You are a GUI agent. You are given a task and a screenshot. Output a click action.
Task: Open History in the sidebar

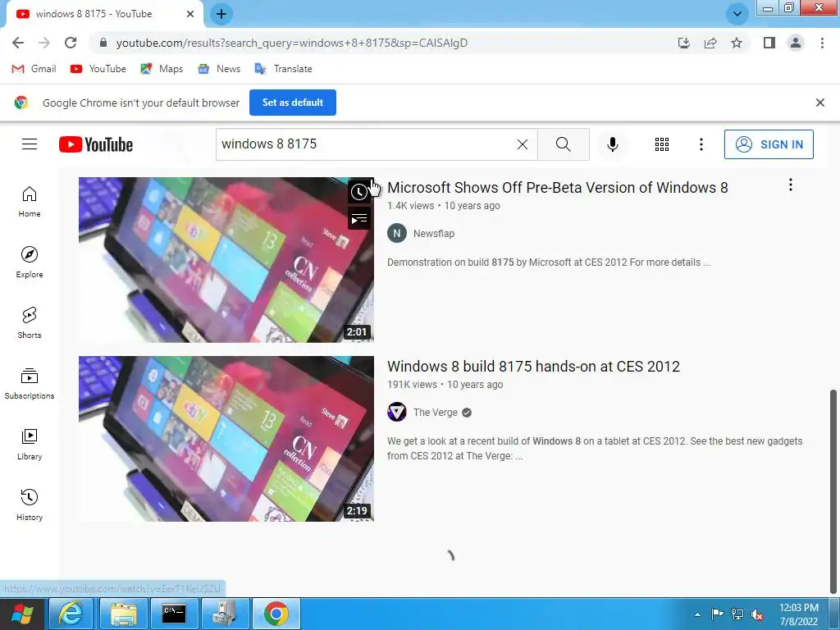tap(30, 505)
